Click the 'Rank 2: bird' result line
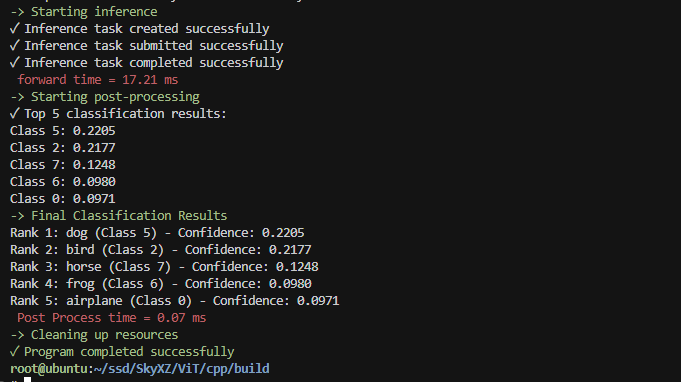 tap(161, 250)
